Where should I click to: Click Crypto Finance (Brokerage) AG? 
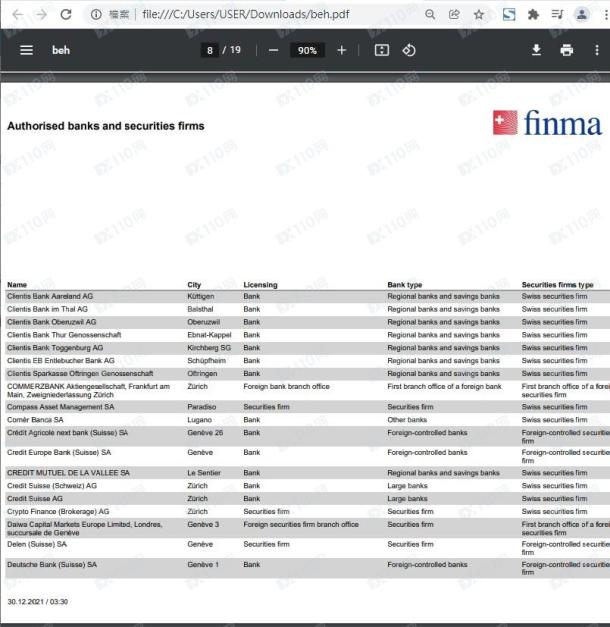[x=58, y=511]
